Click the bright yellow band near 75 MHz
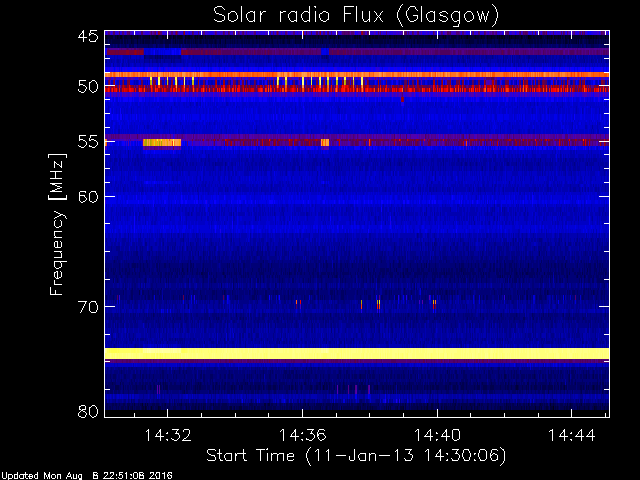The image size is (640, 480). coord(357,353)
